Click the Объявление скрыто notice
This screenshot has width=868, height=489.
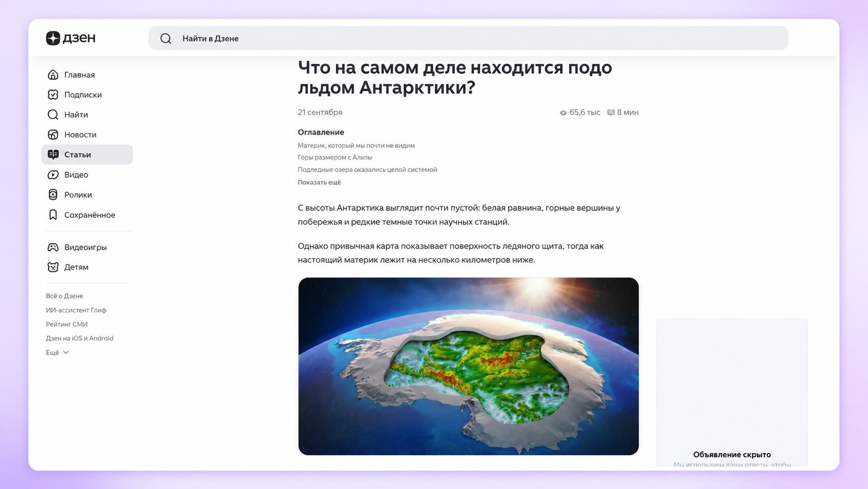(732, 455)
